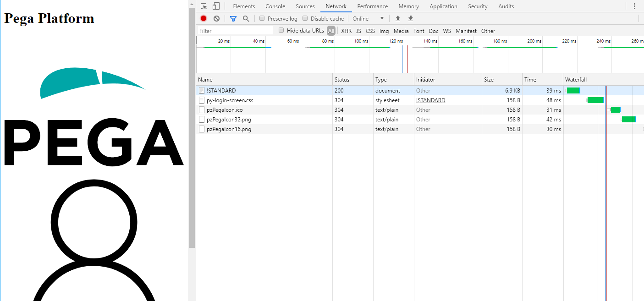
Task: Sort requests by the Initiator column
Action: (x=448, y=80)
